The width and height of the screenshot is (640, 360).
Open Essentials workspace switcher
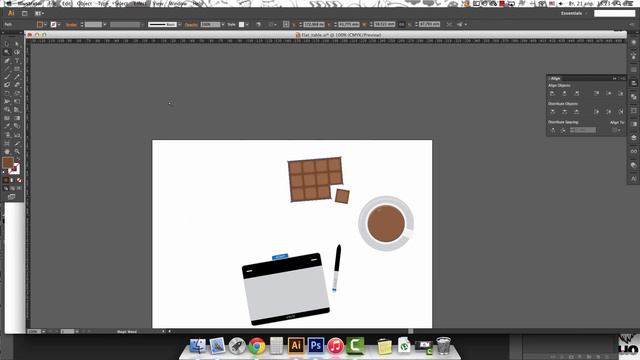[x=574, y=13]
